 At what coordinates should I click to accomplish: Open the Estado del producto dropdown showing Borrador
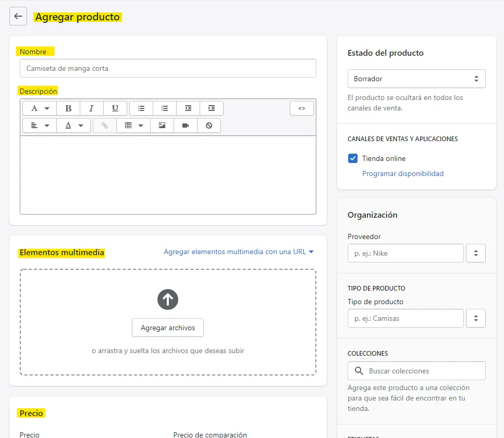pyautogui.click(x=416, y=78)
